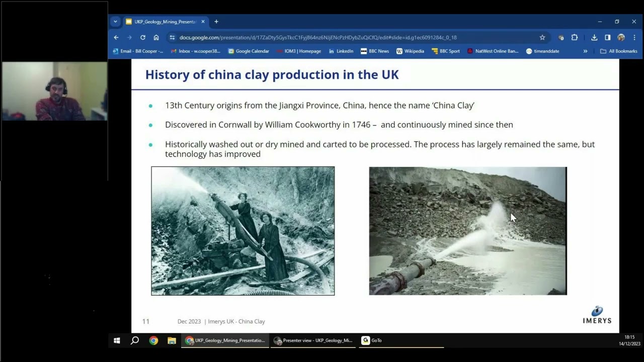Select the black-and-white hose photo

pos(243,231)
